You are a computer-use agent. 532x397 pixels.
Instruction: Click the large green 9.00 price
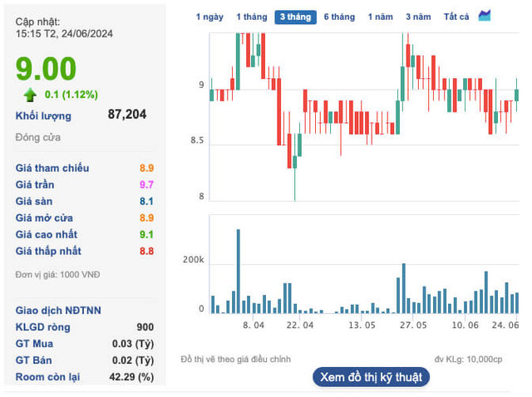pyautogui.click(x=46, y=69)
